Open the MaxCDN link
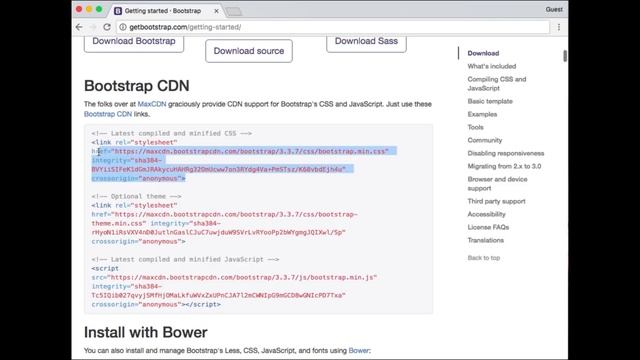 tap(152, 104)
